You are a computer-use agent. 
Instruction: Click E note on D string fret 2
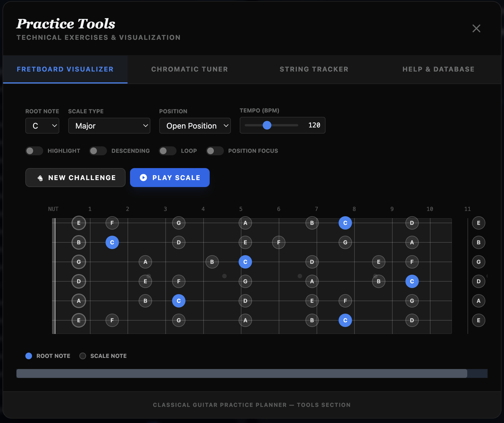click(145, 281)
